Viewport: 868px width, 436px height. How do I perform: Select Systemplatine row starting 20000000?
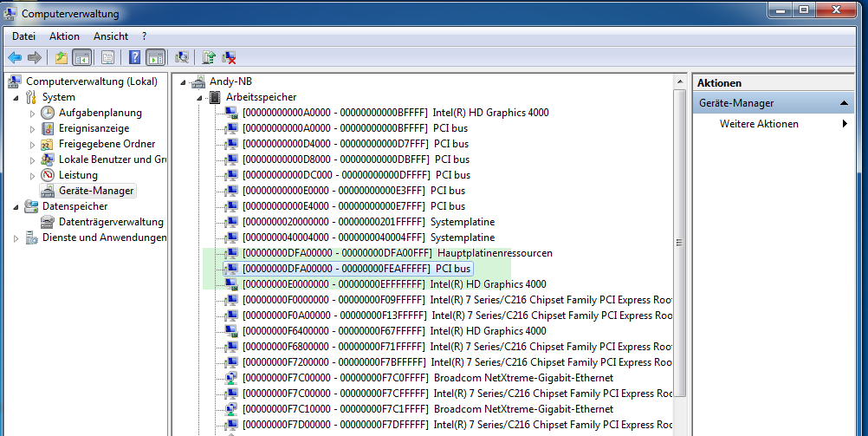coord(369,222)
